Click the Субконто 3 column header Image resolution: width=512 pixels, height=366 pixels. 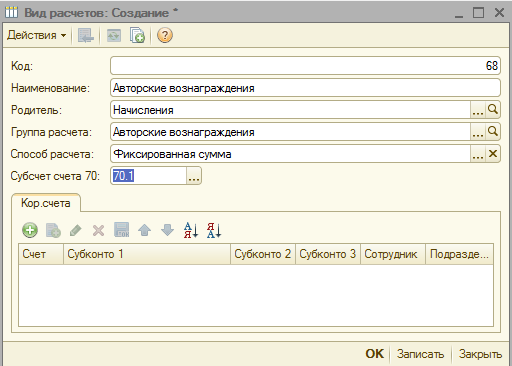coord(328,254)
